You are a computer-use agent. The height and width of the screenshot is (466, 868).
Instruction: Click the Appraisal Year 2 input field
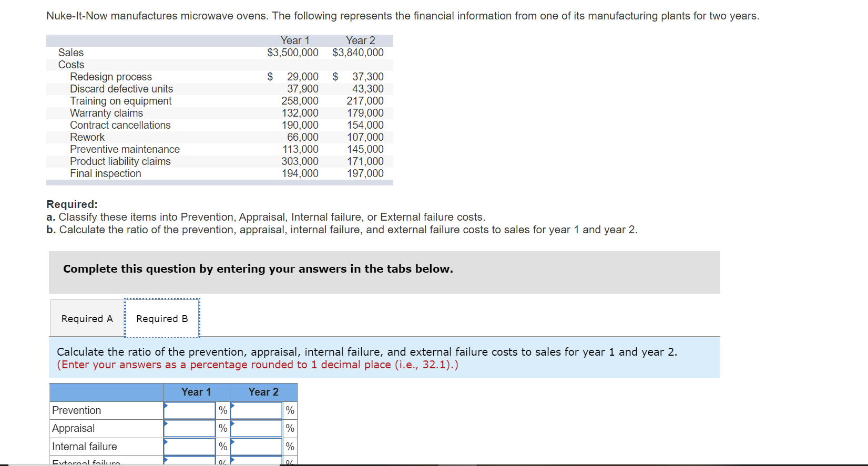coord(257,428)
